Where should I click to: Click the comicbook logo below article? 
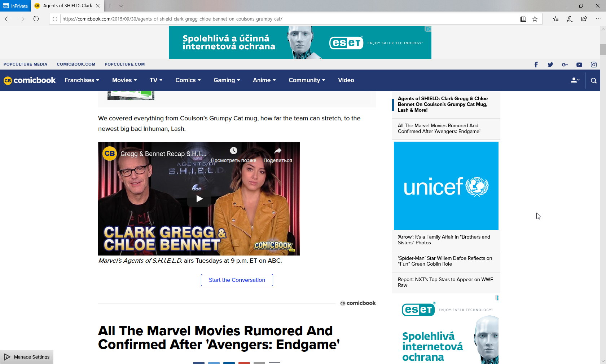[358, 303]
